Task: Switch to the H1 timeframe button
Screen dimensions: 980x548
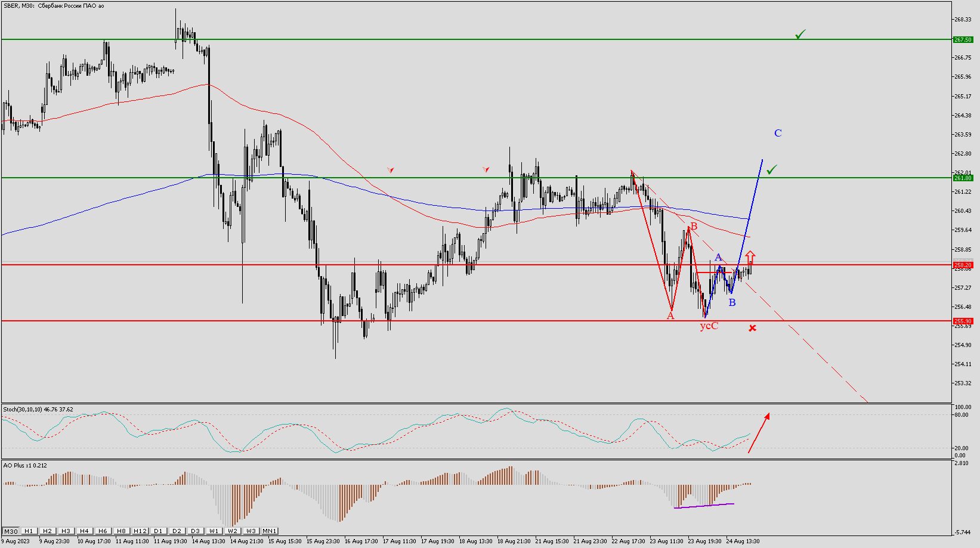Action: pyautogui.click(x=29, y=531)
